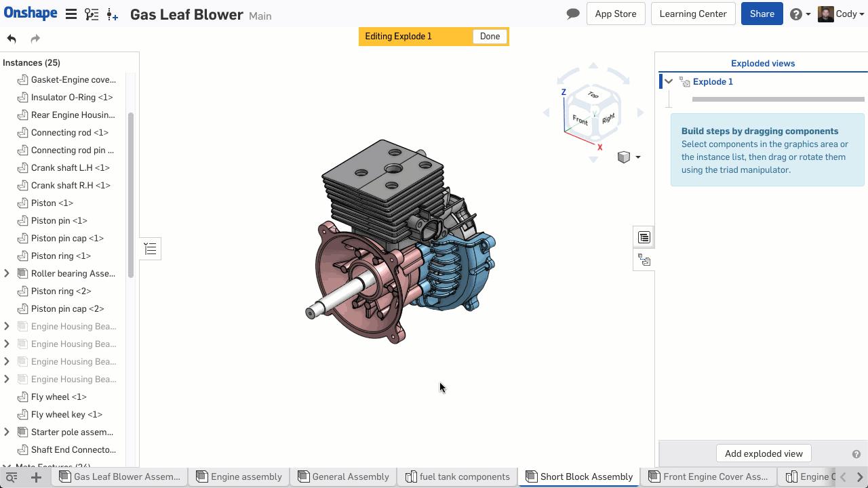Viewport: 868px width, 488px height.
Task: Click the undo arrow icon
Action: pos(11,39)
